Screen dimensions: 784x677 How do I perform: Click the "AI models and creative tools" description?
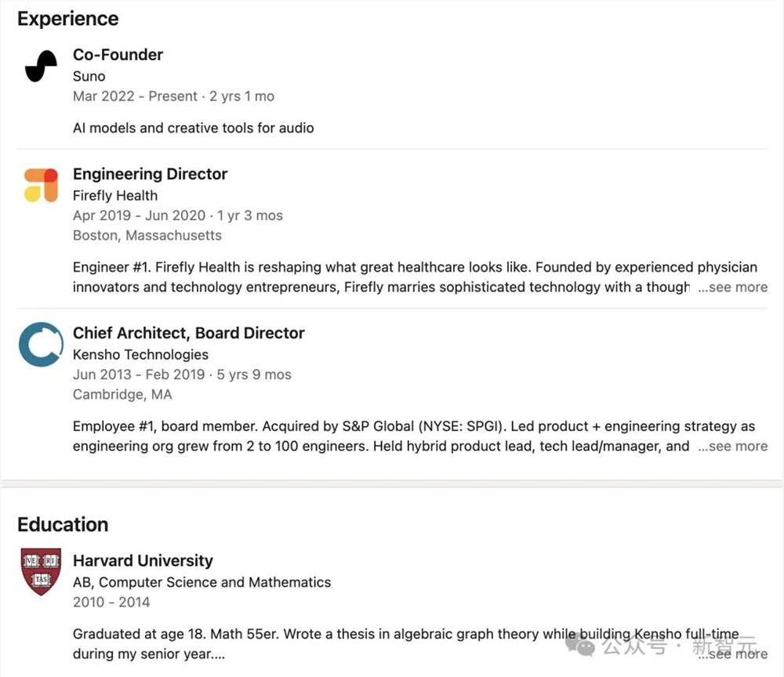[x=193, y=128]
